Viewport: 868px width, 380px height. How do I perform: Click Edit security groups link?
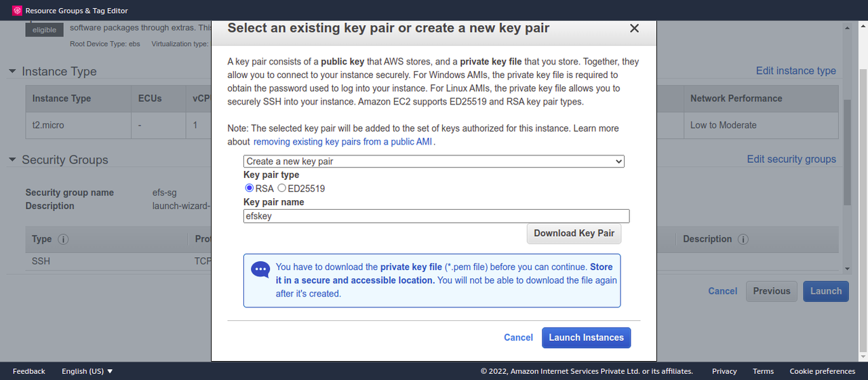click(x=791, y=159)
